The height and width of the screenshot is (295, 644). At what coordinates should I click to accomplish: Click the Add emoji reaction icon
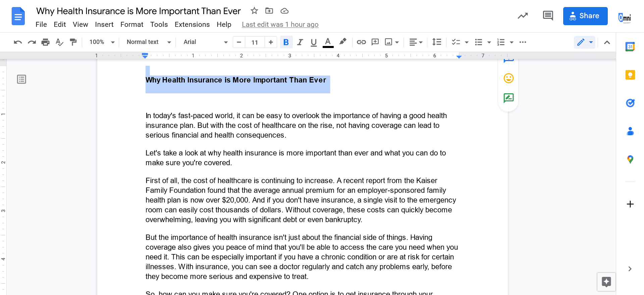pyautogui.click(x=508, y=78)
